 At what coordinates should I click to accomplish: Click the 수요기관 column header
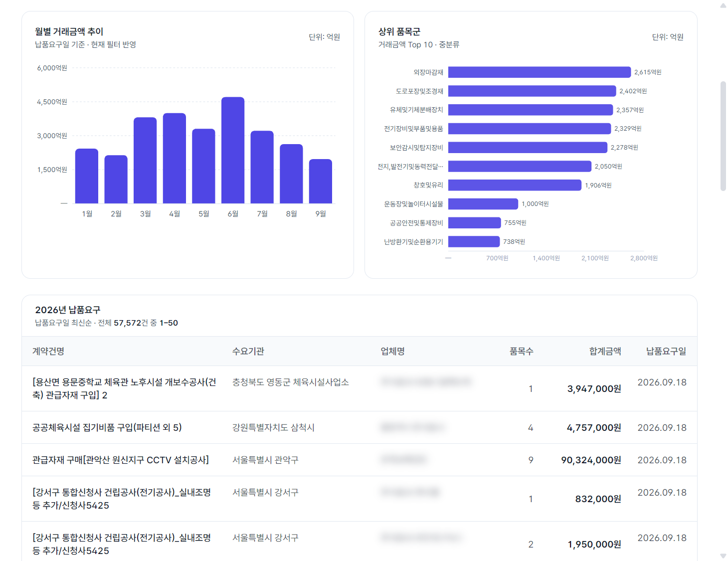click(x=248, y=351)
